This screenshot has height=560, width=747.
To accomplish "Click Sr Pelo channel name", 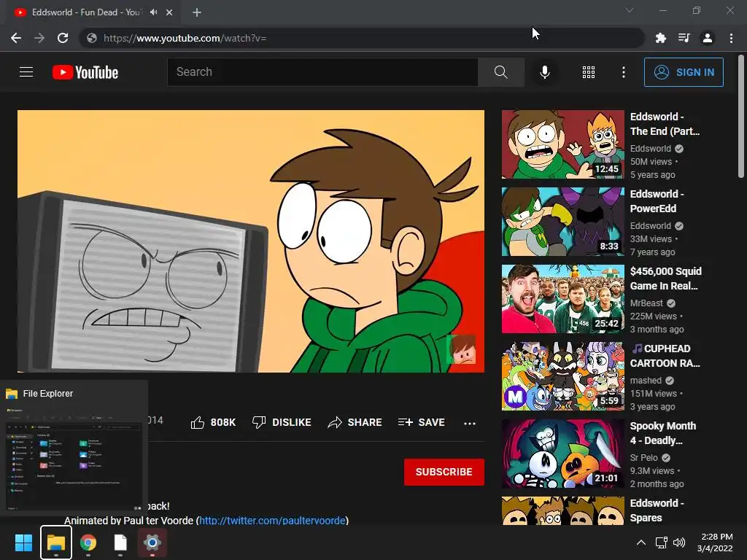I will pyautogui.click(x=643, y=458).
